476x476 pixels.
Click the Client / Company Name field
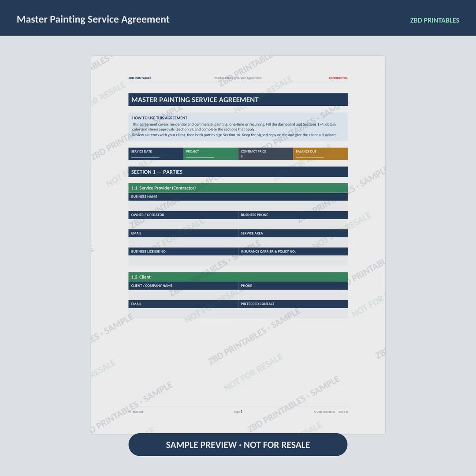point(183,295)
